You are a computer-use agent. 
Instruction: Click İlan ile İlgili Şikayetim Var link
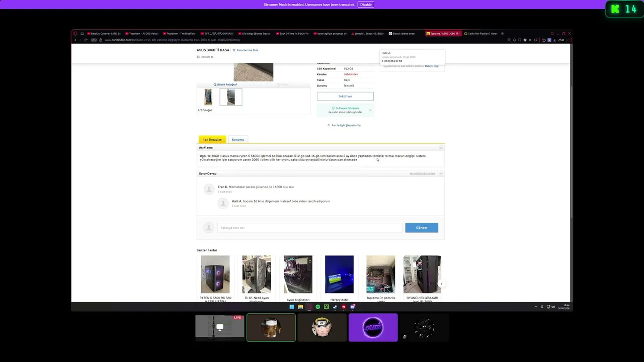346,125
